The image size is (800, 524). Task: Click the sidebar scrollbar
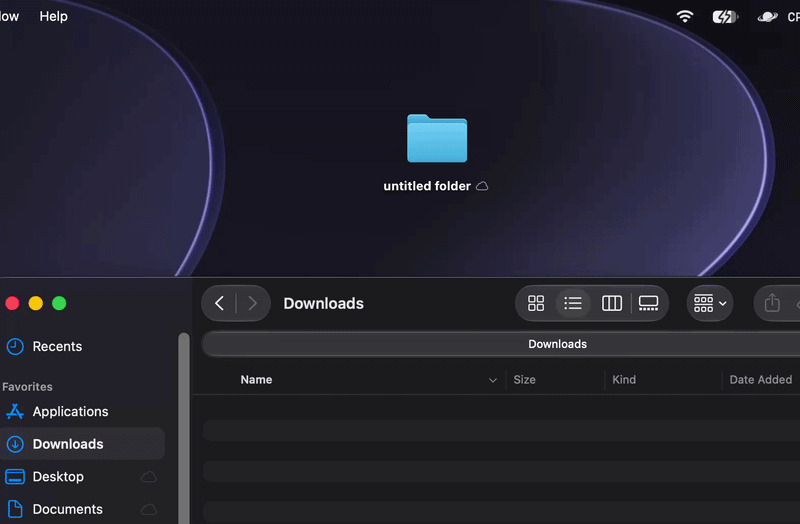[184, 429]
